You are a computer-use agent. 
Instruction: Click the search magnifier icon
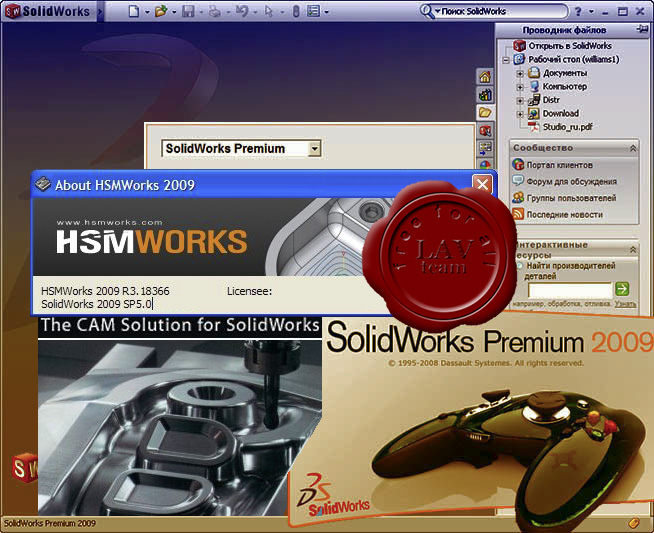[x=426, y=11]
